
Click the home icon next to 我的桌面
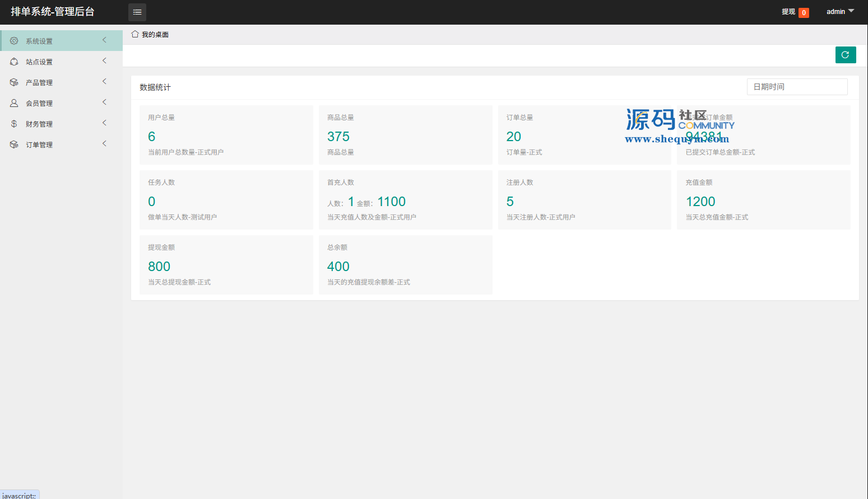[135, 34]
